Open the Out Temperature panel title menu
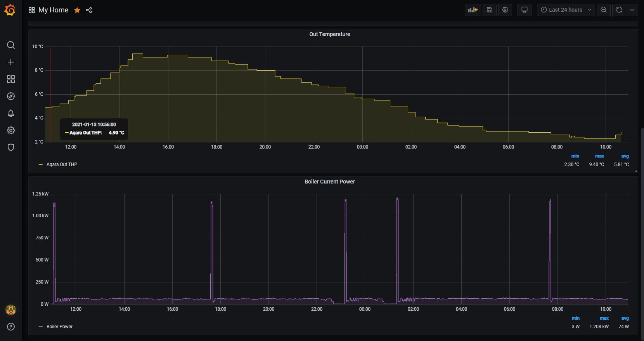The width and height of the screenshot is (644, 341). [329, 34]
